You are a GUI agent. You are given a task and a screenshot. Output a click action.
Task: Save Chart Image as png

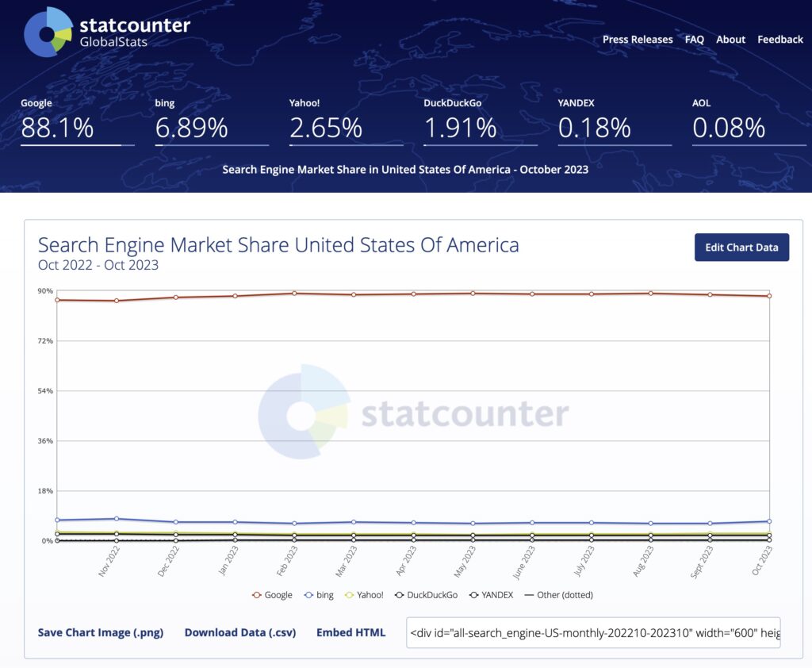[x=101, y=632]
